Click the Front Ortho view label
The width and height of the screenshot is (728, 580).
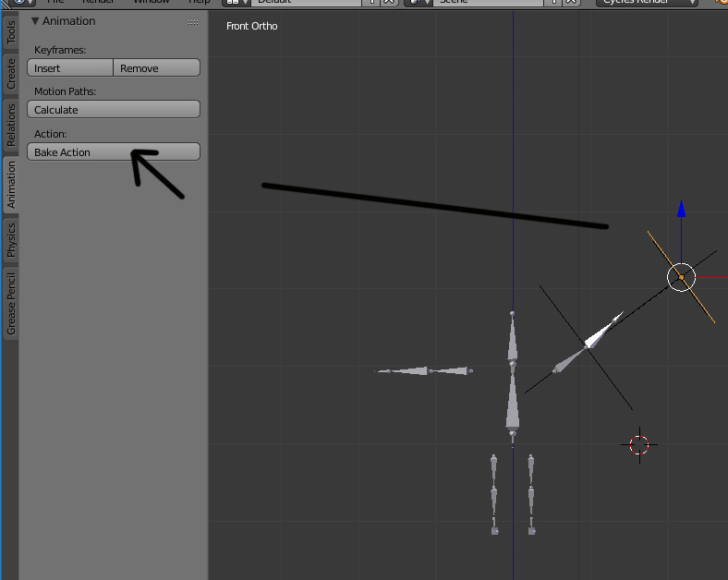click(x=251, y=26)
